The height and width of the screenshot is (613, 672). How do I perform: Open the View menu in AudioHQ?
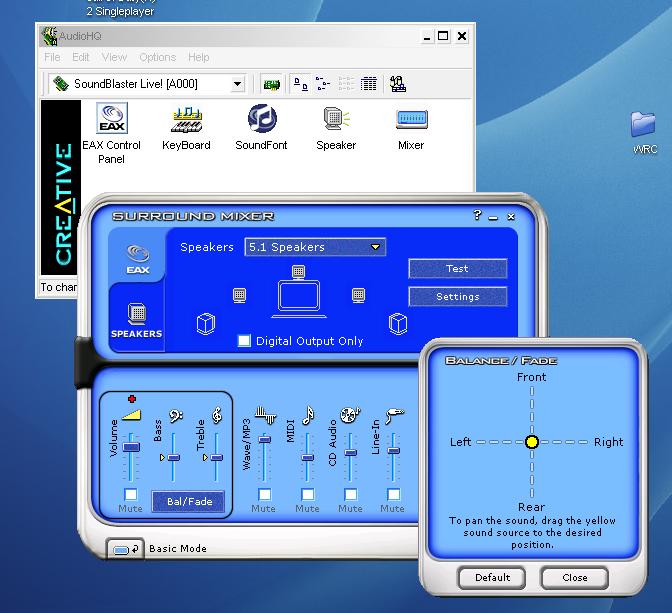tap(114, 57)
